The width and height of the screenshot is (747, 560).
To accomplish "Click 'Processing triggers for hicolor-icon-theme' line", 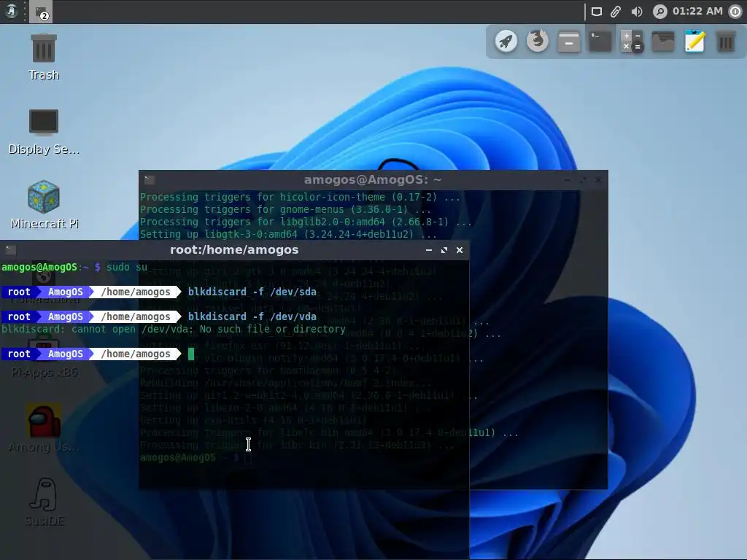I will (x=300, y=197).
